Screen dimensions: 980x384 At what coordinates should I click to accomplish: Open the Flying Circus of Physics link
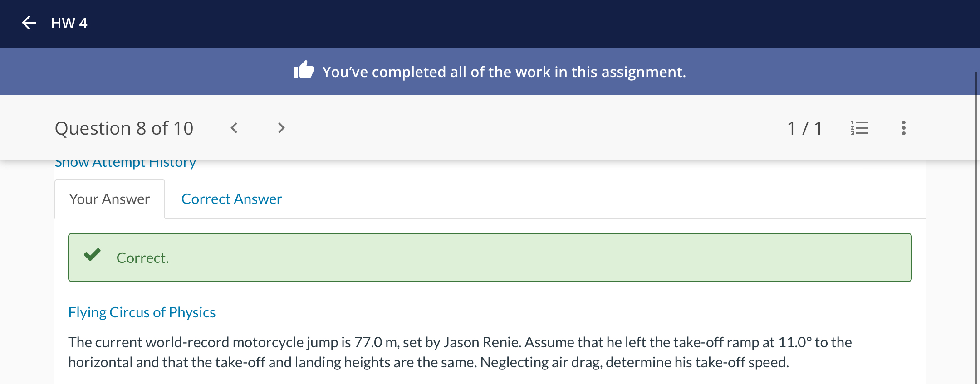pos(142,312)
